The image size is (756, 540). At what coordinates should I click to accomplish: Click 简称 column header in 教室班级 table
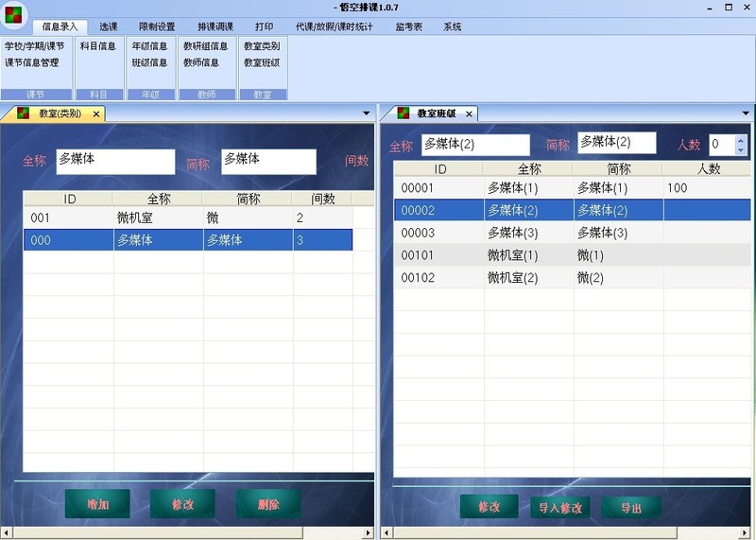[x=619, y=169]
